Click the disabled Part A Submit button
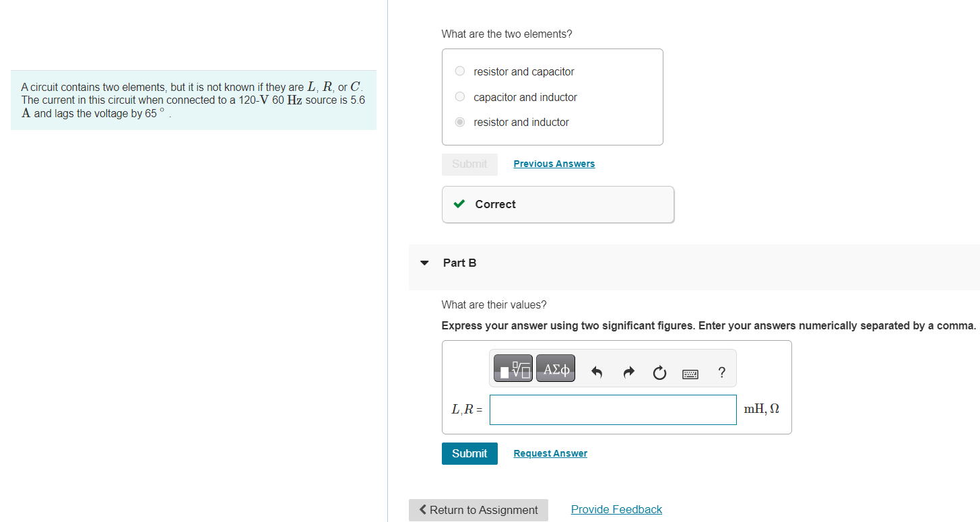This screenshot has width=980, height=522. click(469, 164)
